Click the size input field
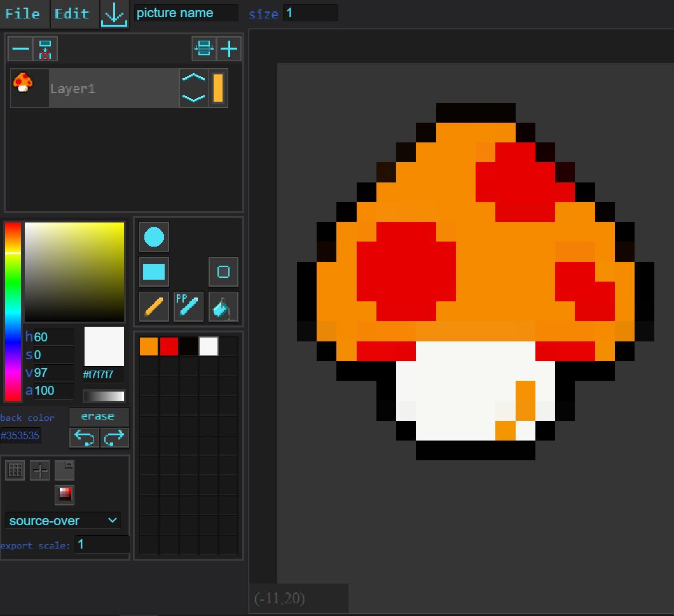 (310, 13)
